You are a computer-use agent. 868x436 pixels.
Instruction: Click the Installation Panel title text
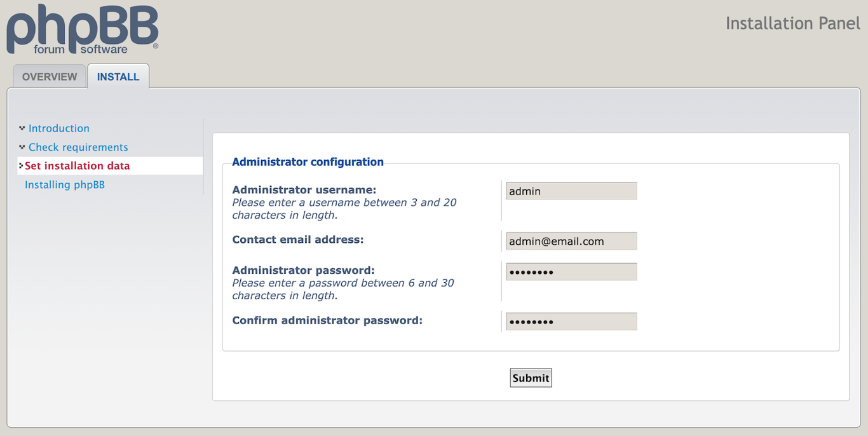pyautogui.click(x=792, y=23)
